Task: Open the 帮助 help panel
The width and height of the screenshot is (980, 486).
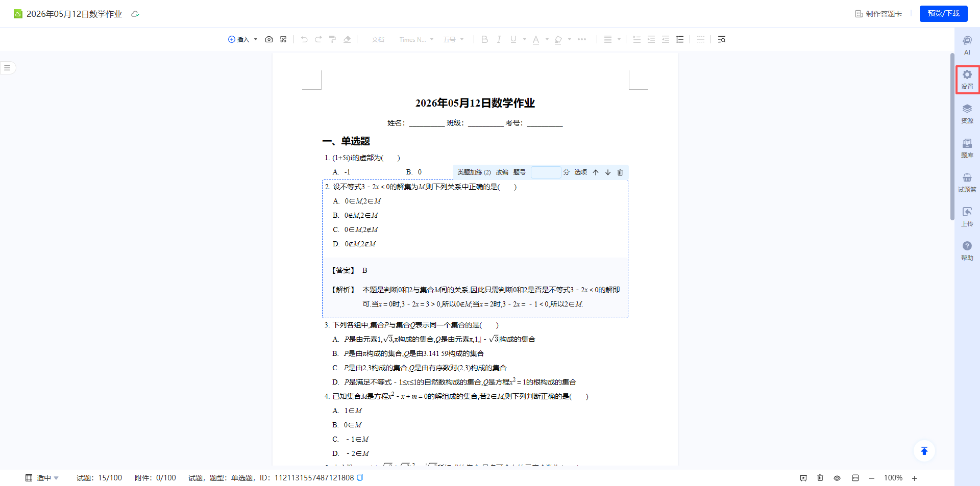Action: pyautogui.click(x=967, y=251)
